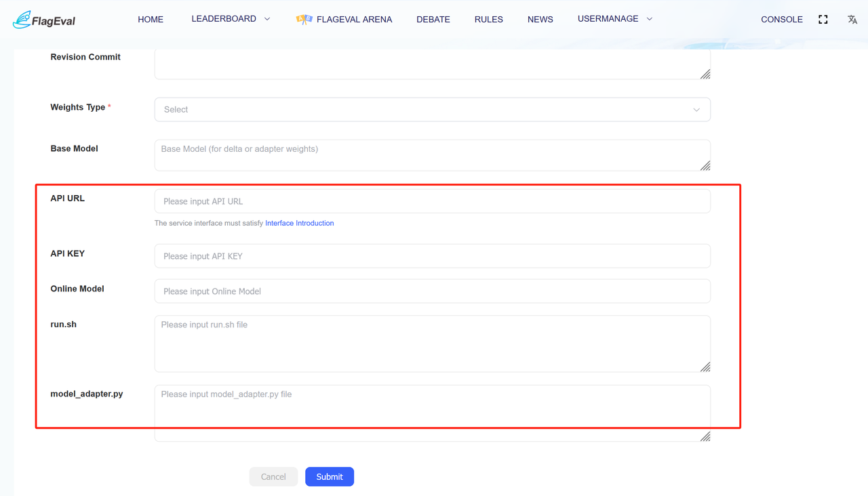This screenshot has height=496, width=868.
Task: Open the Debate page
Action: point(433,20)
